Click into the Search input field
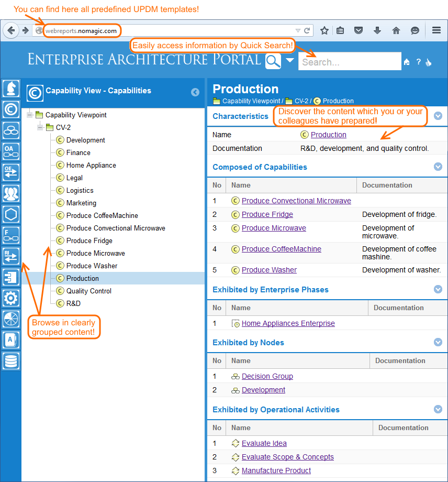Viewport: 448px width, 482px height. [350, 61]
